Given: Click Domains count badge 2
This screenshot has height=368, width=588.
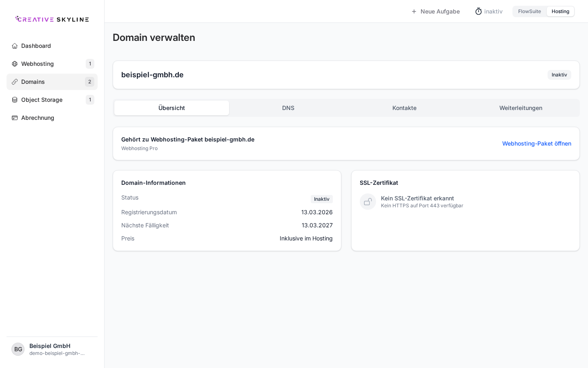Looking at the screenshot, I should point(89,82).
